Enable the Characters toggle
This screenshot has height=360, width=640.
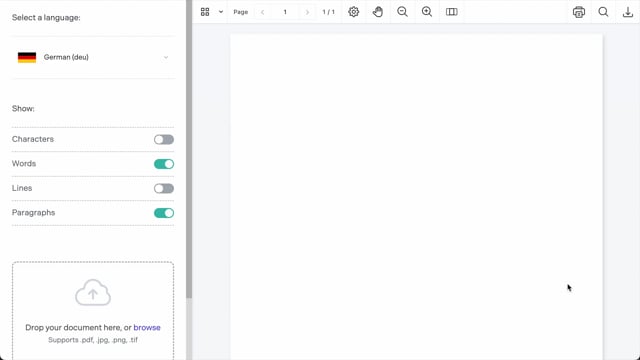tap(164, 140)
